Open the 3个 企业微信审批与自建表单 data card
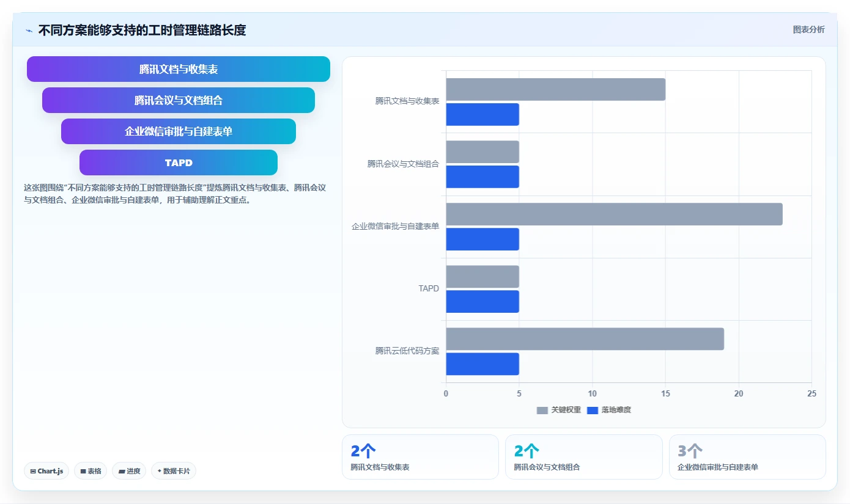 tap(747, 457)
